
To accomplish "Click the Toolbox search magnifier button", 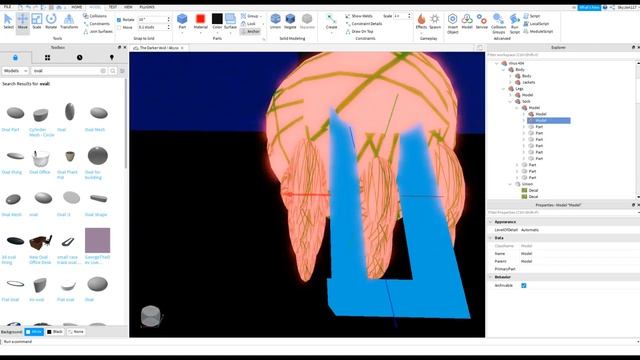I will point(113,71).
